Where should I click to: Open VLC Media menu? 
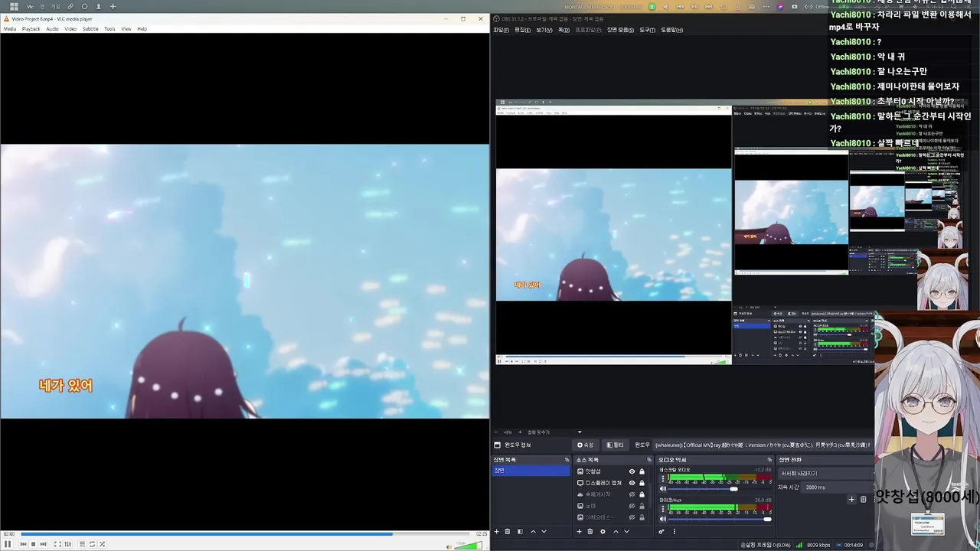pos(10,29)
